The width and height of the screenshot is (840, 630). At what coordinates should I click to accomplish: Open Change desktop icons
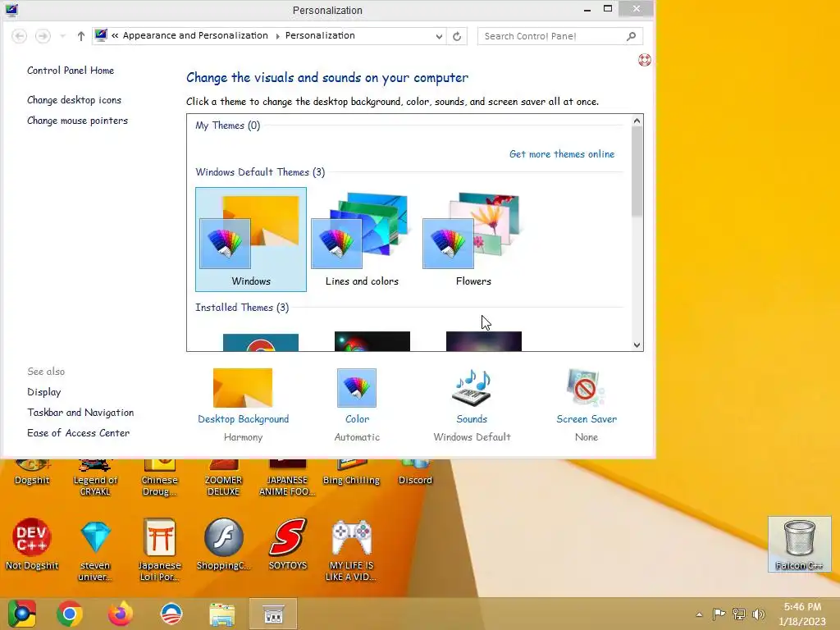(x=74, y=100)
